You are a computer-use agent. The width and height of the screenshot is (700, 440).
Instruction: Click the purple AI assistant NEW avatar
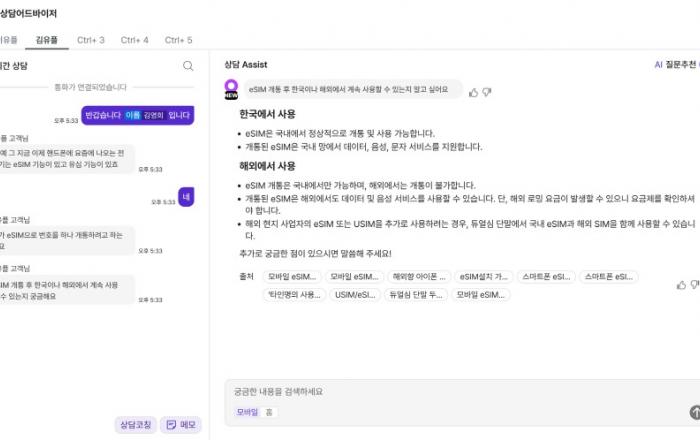tap(231, 89)
